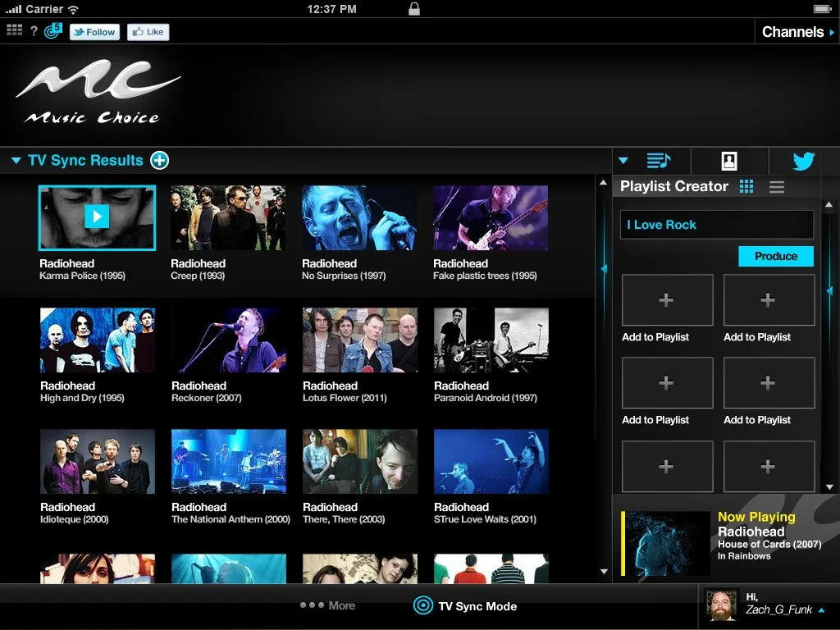Open Lotus Flower (2011) thumbnail
The height and width of the screenshot is (630, 840).
[360, 340]
